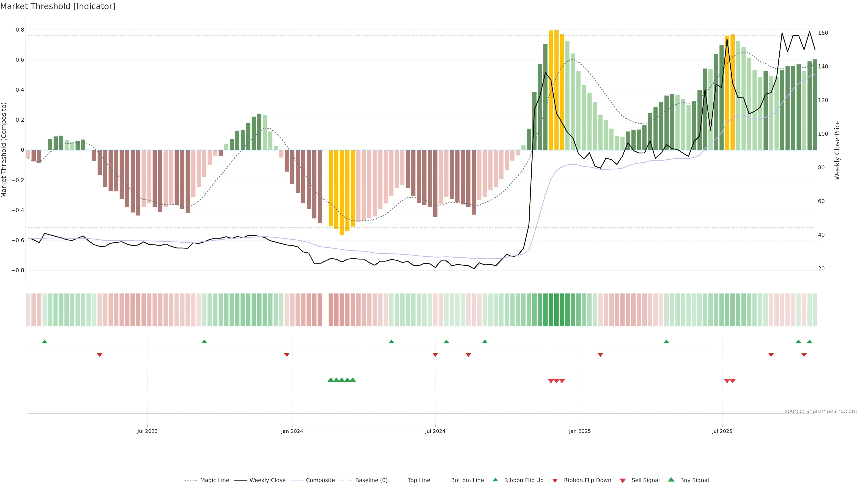The width and height of the screenshot is (868, 488).
Task: Click the Weekly Close Price axis title
Action: point(837,150)
